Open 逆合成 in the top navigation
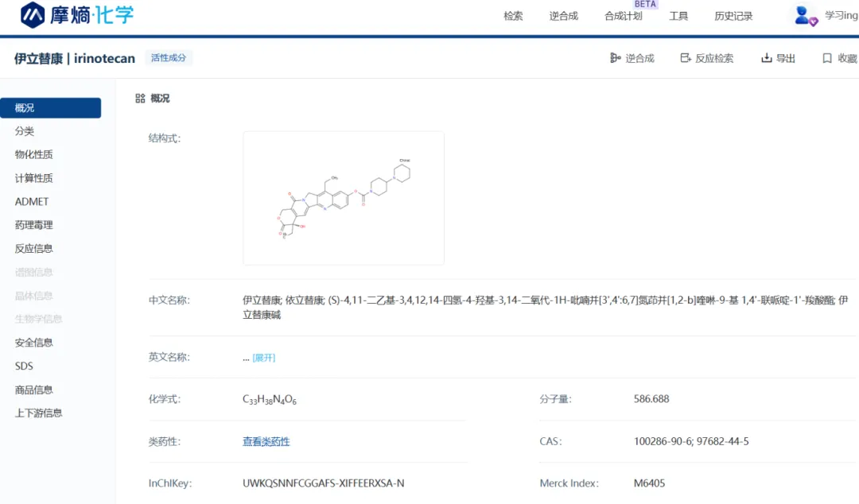859x504 pixels. pos(564,16)
